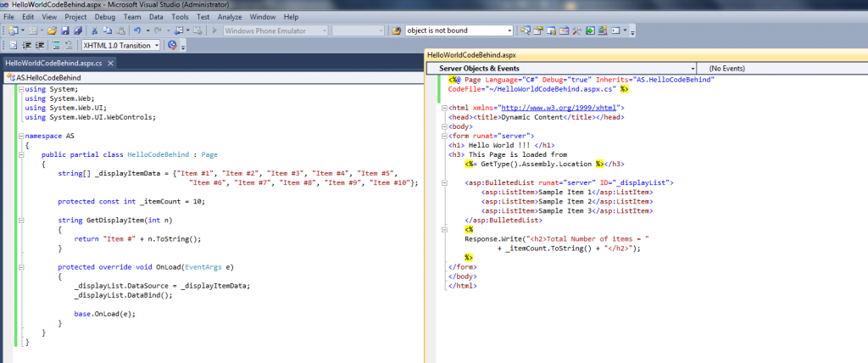The width and height of the screenshot is (868, 363).
Task: Open Solution Explorer from toolbar icon
Action: pos(526,31)
